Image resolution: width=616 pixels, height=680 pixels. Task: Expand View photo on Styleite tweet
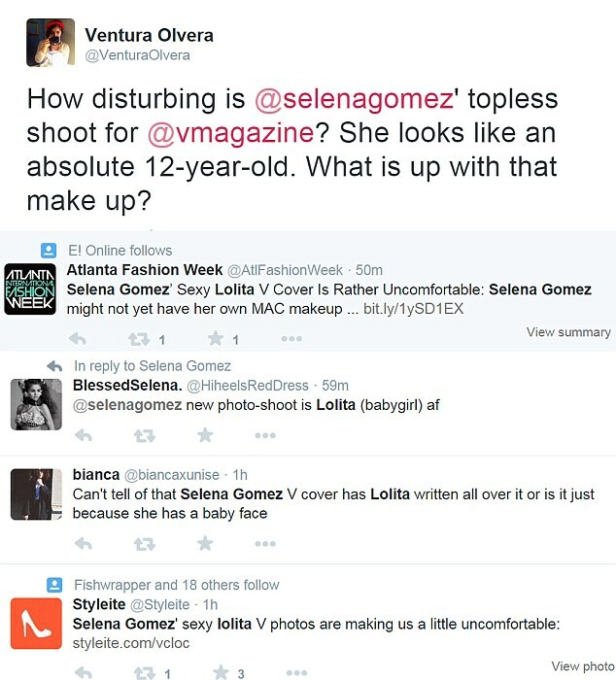[583, 666]
